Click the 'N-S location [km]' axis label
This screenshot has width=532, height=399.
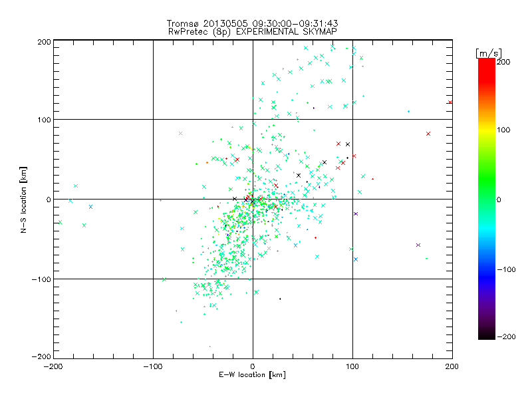tap(23, 200)
